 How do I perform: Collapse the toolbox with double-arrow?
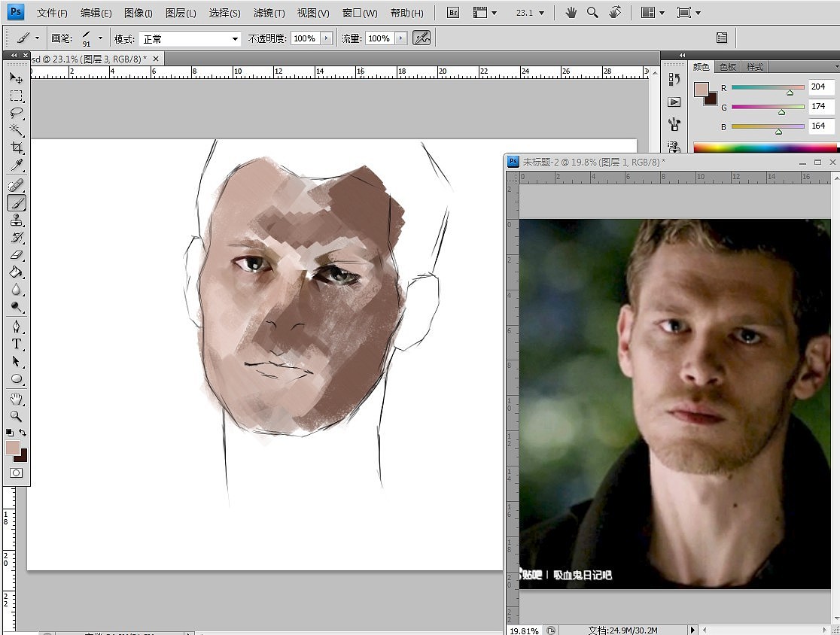pos(14,55)
